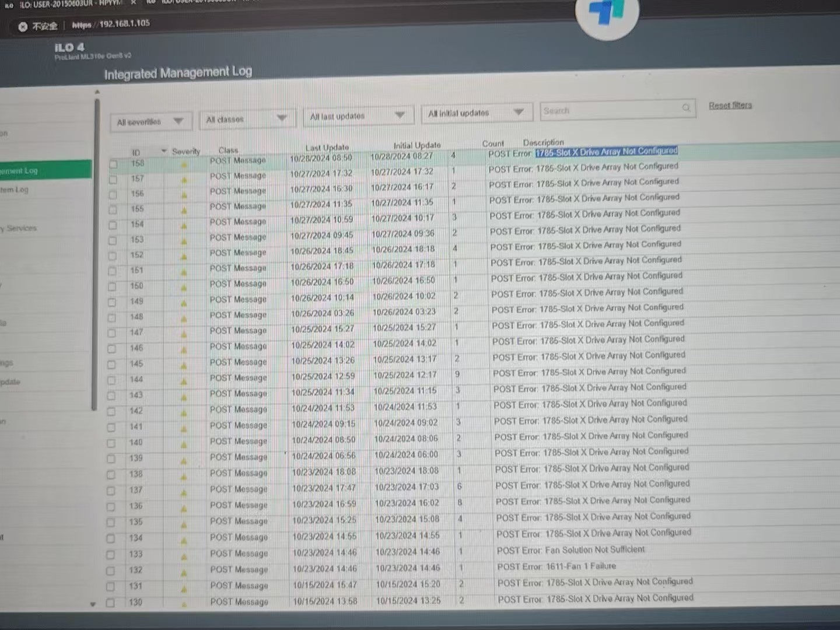Mark the checkbox for ID 132
The height and width of the screenshot is (630, 840).
click(111, 570)
